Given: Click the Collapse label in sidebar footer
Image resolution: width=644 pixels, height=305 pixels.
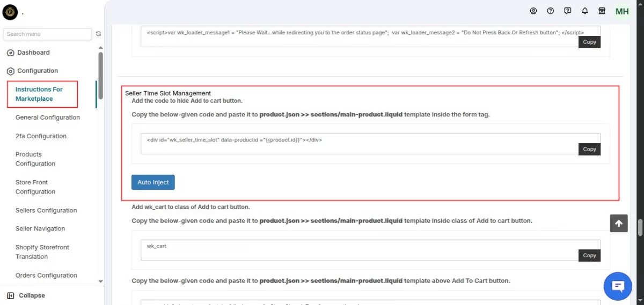Looking at the screenshot, I should 32,295.
